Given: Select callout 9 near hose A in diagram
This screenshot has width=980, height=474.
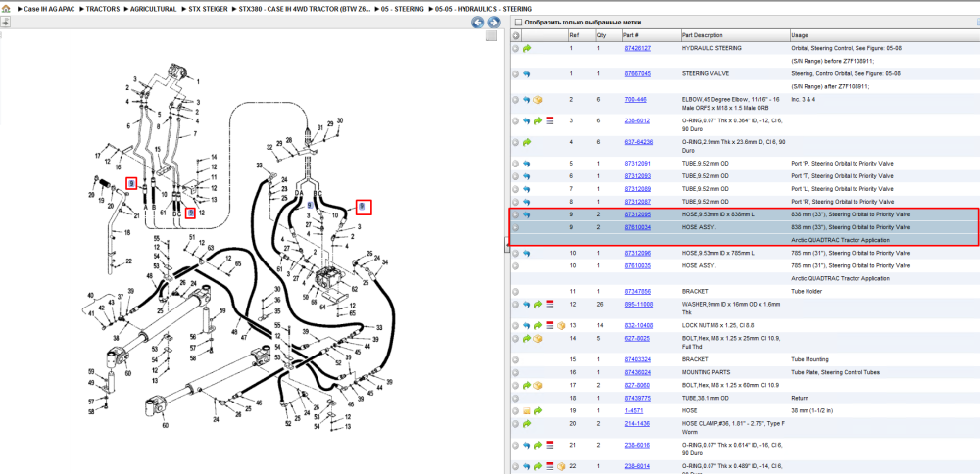Looking at the screenshot, I should click(x=131, y=183).
